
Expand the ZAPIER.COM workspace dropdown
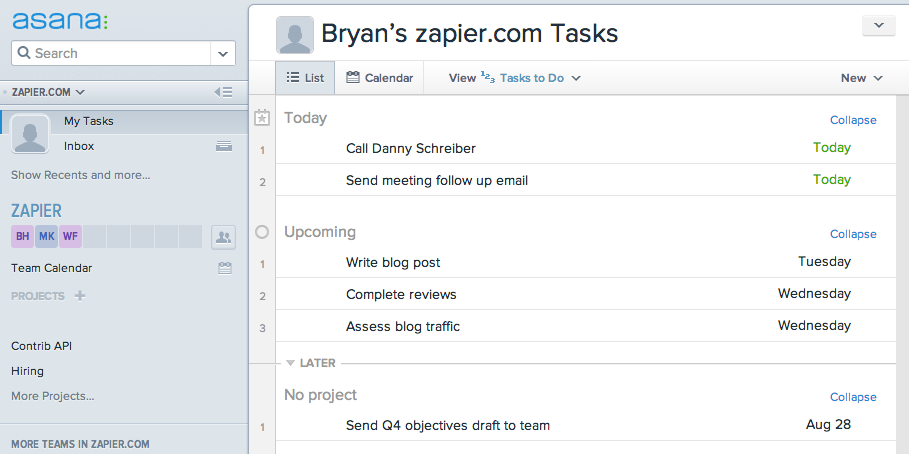(48, 92)
